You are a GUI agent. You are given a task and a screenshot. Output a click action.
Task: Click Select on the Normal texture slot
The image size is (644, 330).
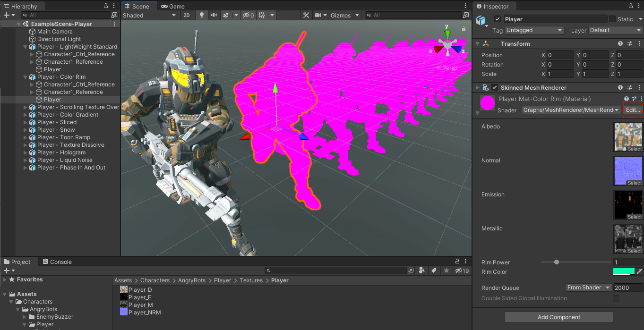pos(635,183)
